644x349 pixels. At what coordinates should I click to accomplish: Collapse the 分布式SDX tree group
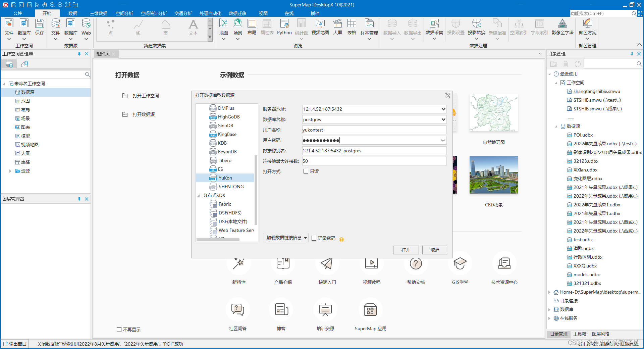[199, 195]
